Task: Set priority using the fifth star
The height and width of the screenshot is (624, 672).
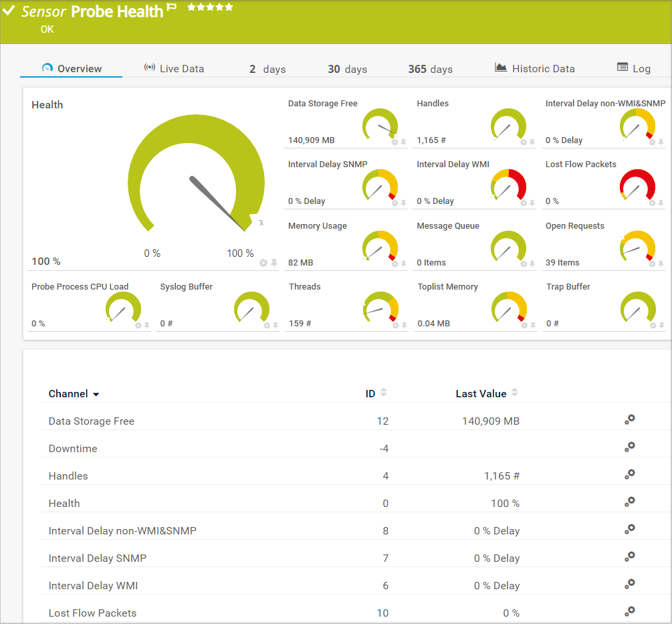Action: coord(229,7)
